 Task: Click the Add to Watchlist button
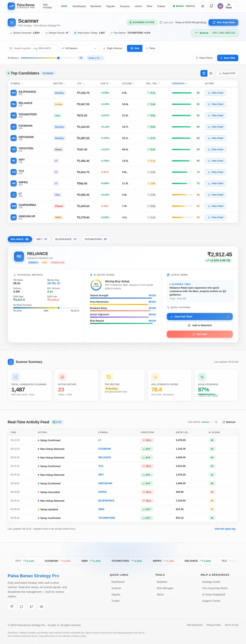tap(199, 325)
